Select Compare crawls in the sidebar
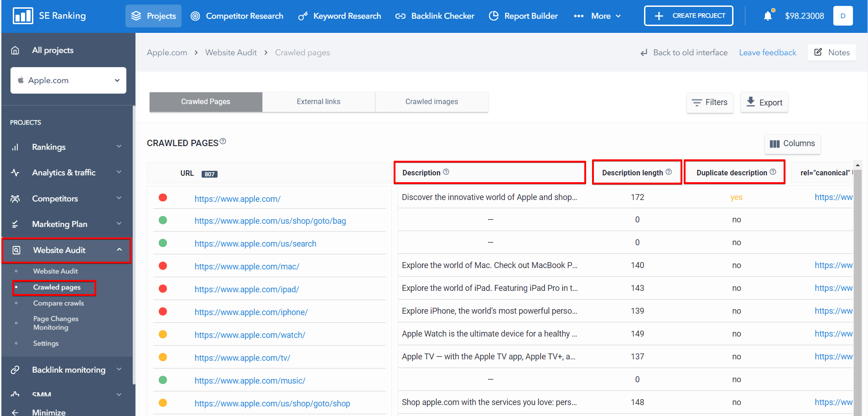Screen dimensions: 868x416 point(58,303)
